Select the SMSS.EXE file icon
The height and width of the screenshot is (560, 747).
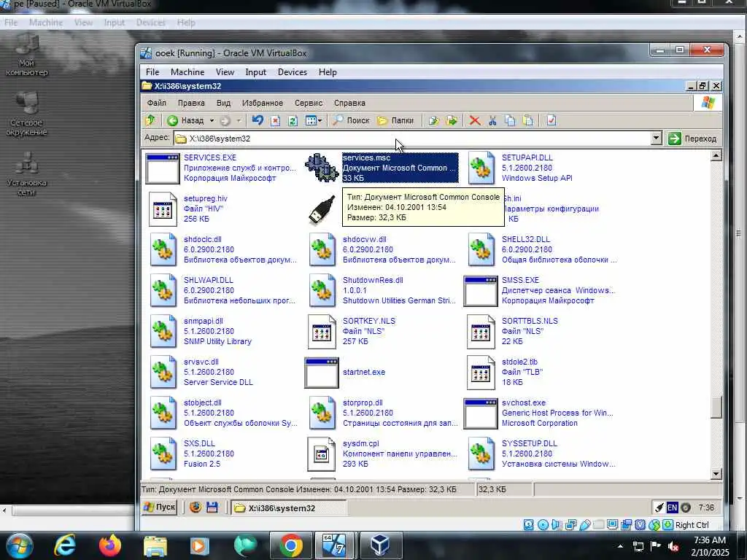coord(481,291)
